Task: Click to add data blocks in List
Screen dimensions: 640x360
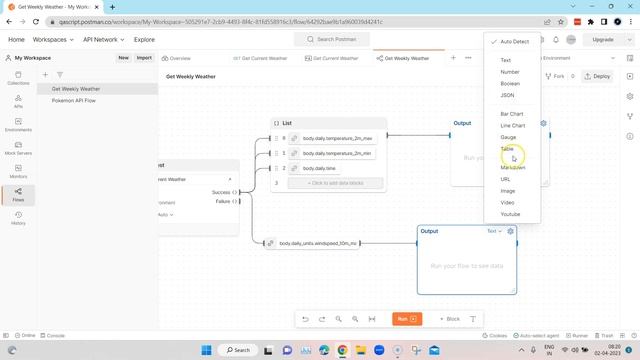Action: coord(336,183)
